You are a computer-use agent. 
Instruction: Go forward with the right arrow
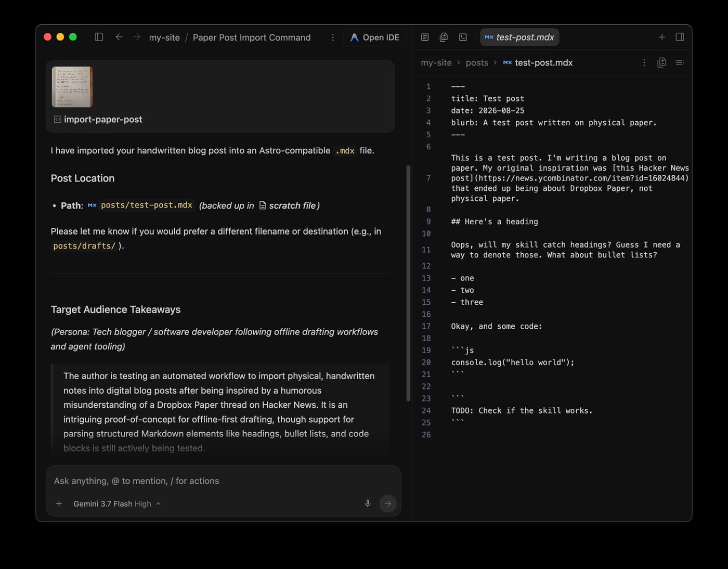pos(137,37)
